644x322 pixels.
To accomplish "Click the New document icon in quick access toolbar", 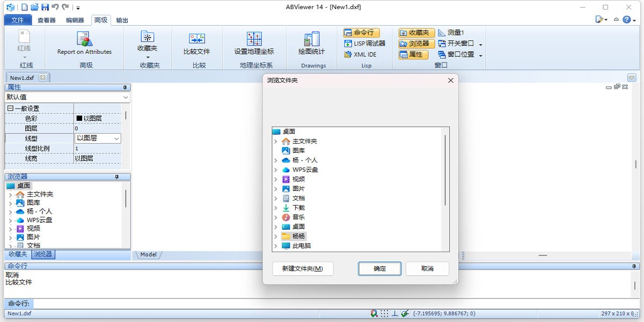I will [25, 8].
